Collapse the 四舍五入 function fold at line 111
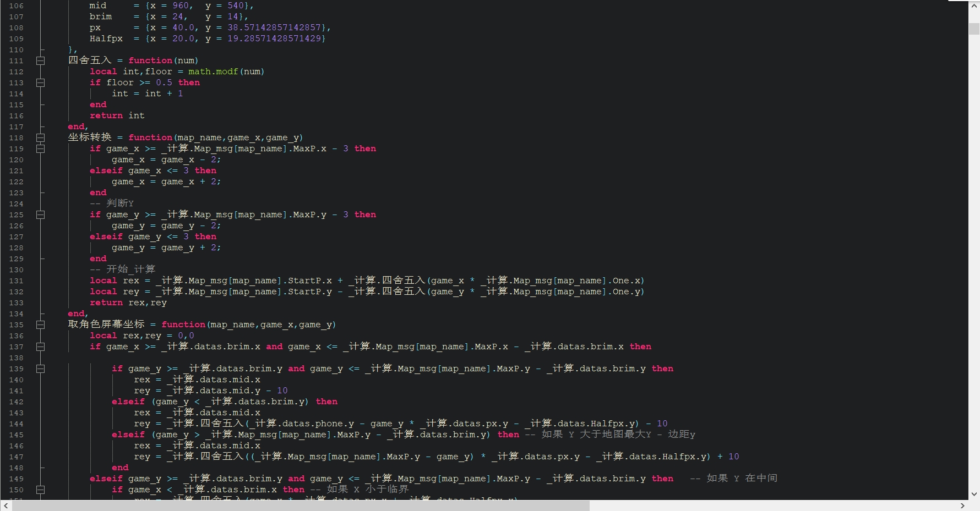The height and width of the screenshot is (511, 980). click(x=40, y=61)
